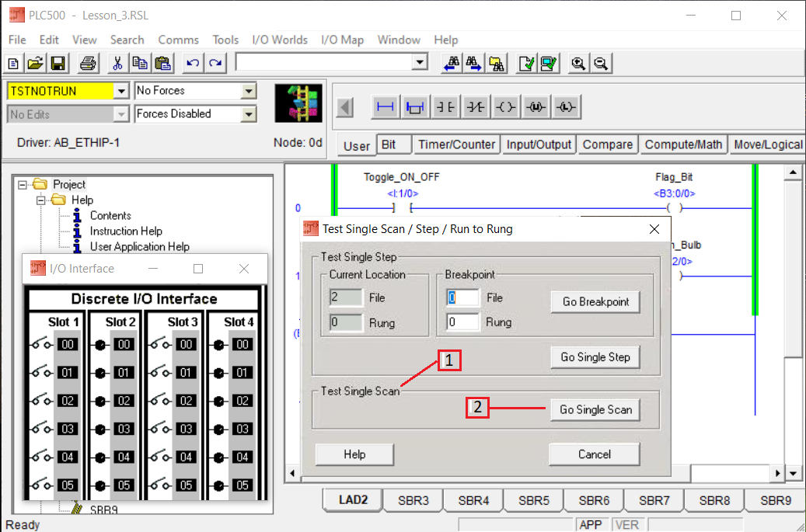The height and width of the screenshot is (532, 806).
Task: Open the No Forces dropdown
Action: coord(249,91)
